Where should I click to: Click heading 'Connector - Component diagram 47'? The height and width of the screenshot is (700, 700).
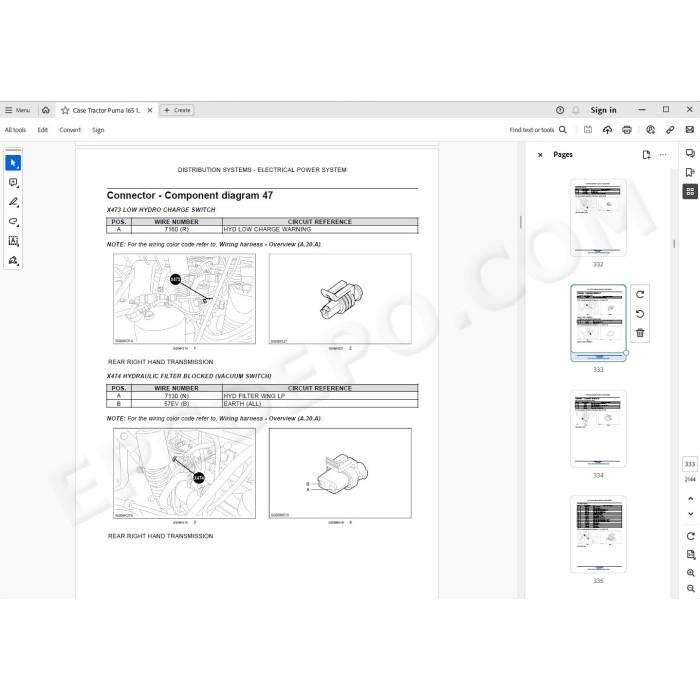[190, 196]
